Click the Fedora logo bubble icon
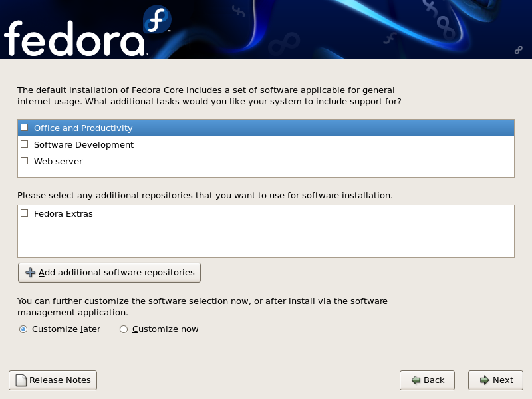The image size is (532, 399). click(157, 19)
